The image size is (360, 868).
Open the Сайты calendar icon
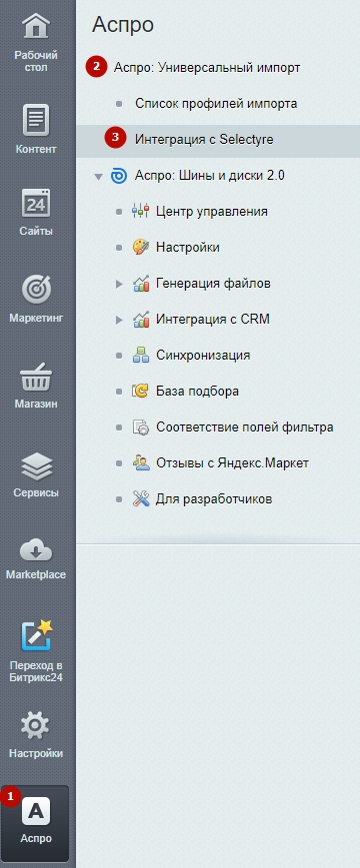click(x=36, y=203)
